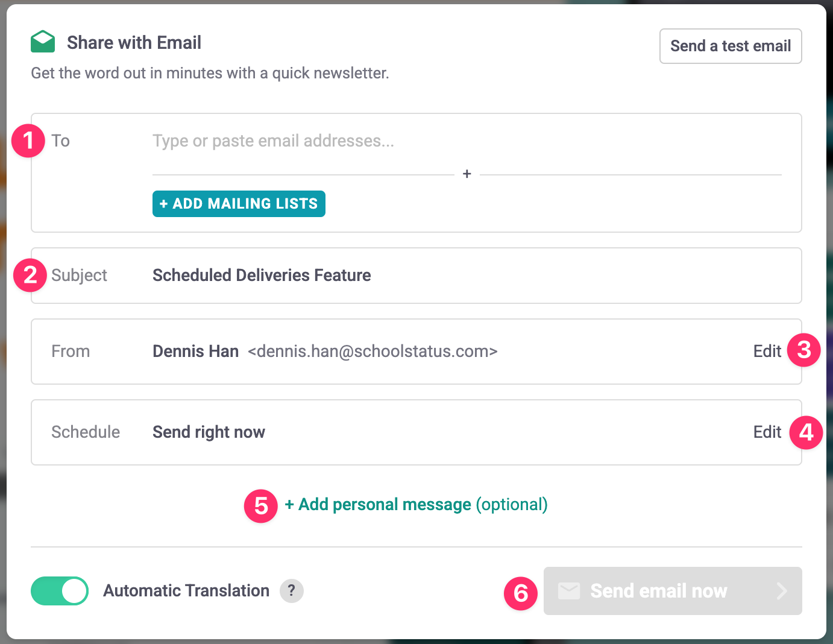833x644 pixels.
Task: Click the envelope icon in Send email now
Action: coord(569,591)
